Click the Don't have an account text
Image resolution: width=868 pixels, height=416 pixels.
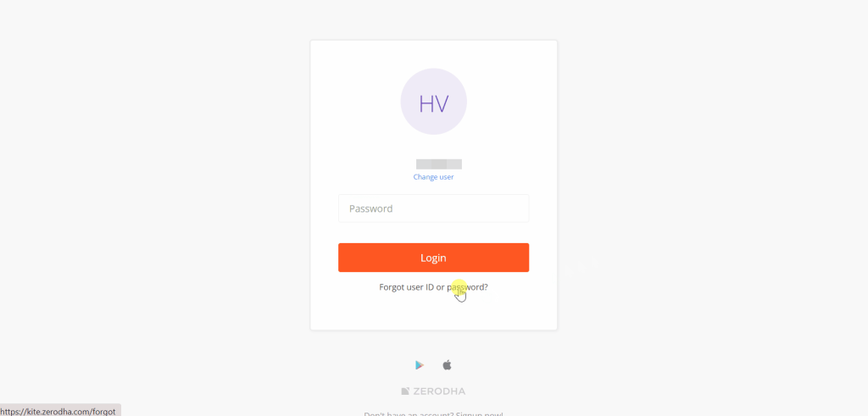tap(409, 413)
